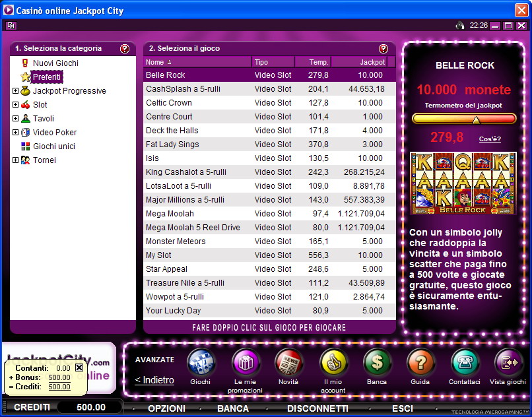Screen dimensions: 532x417
Task: Select Fat Lady Sings game
Action: click(269, 144)
